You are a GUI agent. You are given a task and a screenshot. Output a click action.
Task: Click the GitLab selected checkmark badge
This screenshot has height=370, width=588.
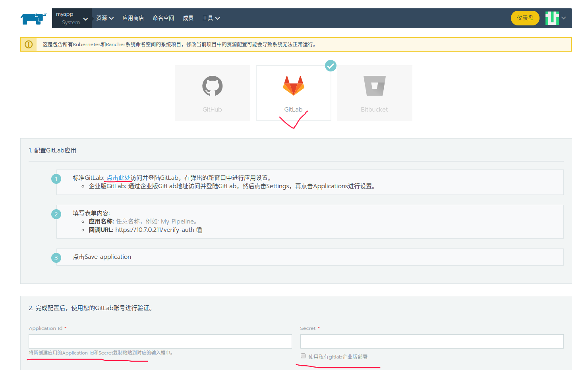(x=331, y=66)
